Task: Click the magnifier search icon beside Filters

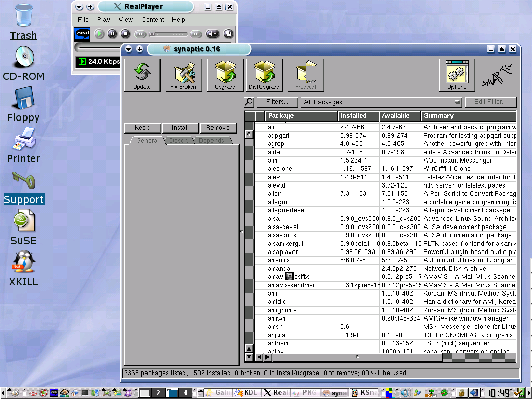Action: click(249, 102)
